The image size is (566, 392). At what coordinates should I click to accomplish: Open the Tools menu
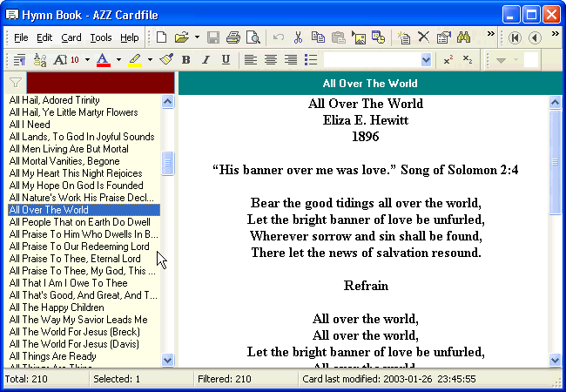101,37
